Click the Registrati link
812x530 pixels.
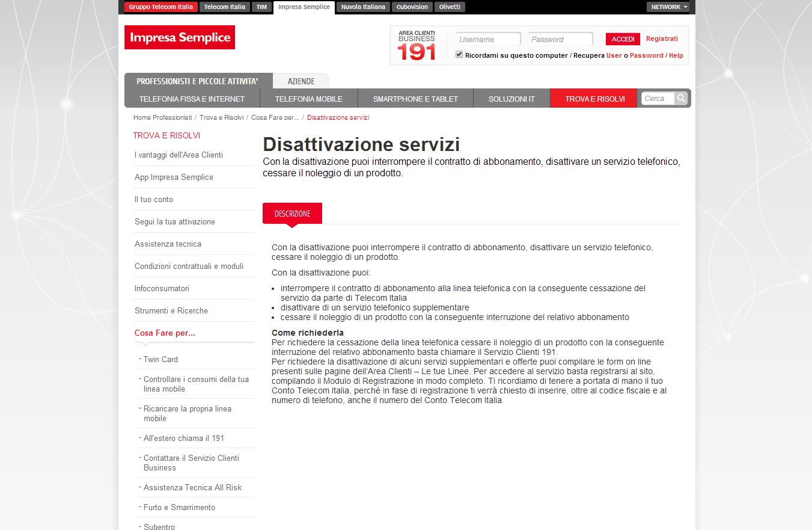pyautogui.click(x=661, y=39)
